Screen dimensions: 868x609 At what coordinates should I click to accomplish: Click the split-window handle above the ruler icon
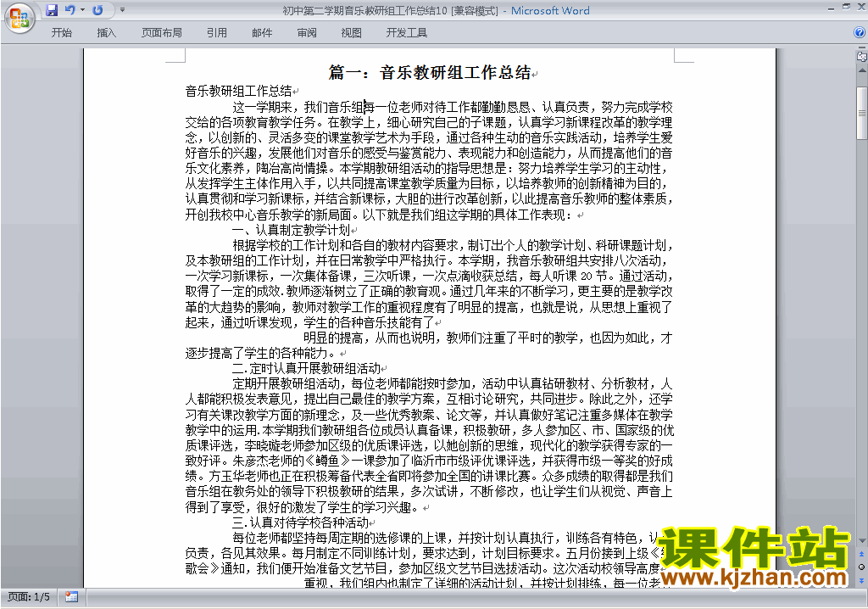click(x=862, y=47)
